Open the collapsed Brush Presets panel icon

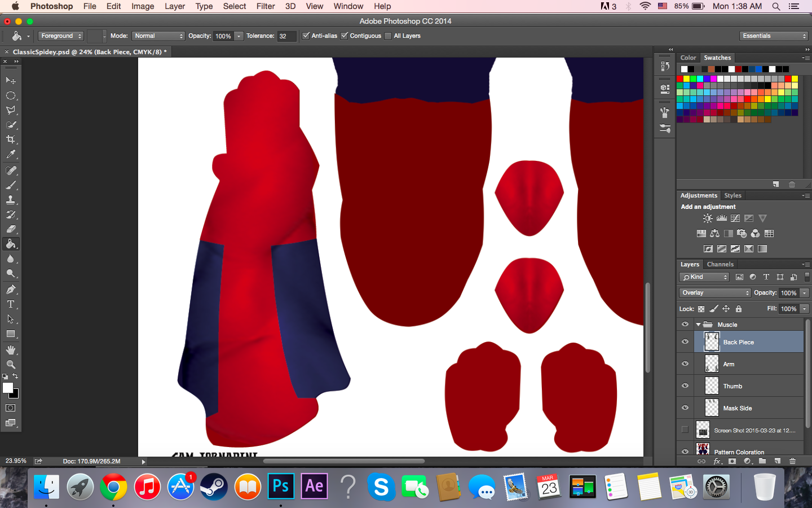(665, 129)
